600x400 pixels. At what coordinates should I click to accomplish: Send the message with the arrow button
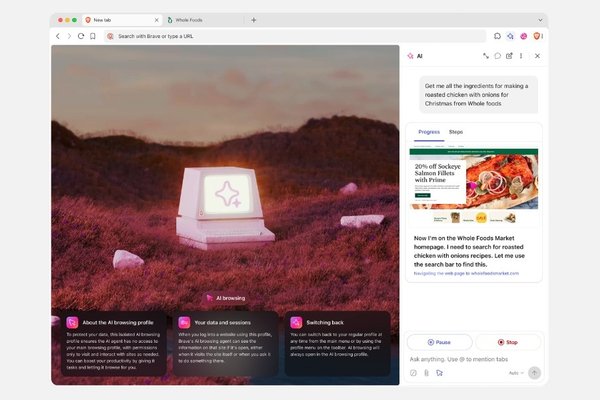point(534,372)
